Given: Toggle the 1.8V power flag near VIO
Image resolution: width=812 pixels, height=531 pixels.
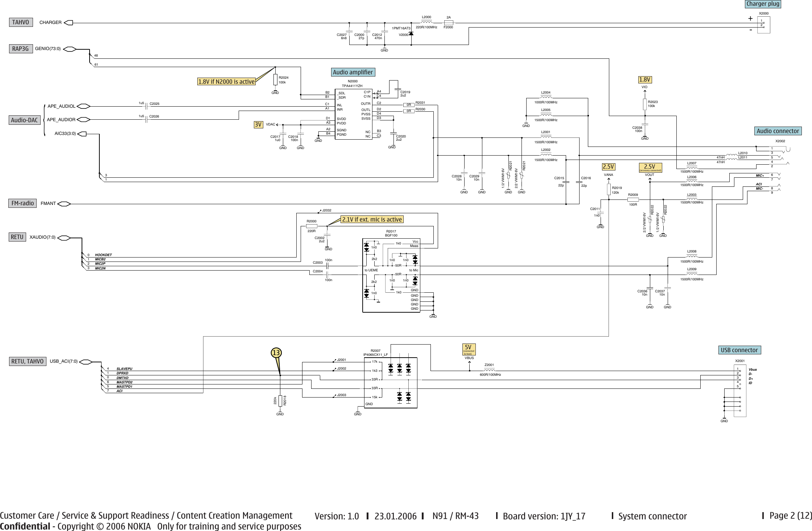Looking at the screenshot, I should 645,79.
